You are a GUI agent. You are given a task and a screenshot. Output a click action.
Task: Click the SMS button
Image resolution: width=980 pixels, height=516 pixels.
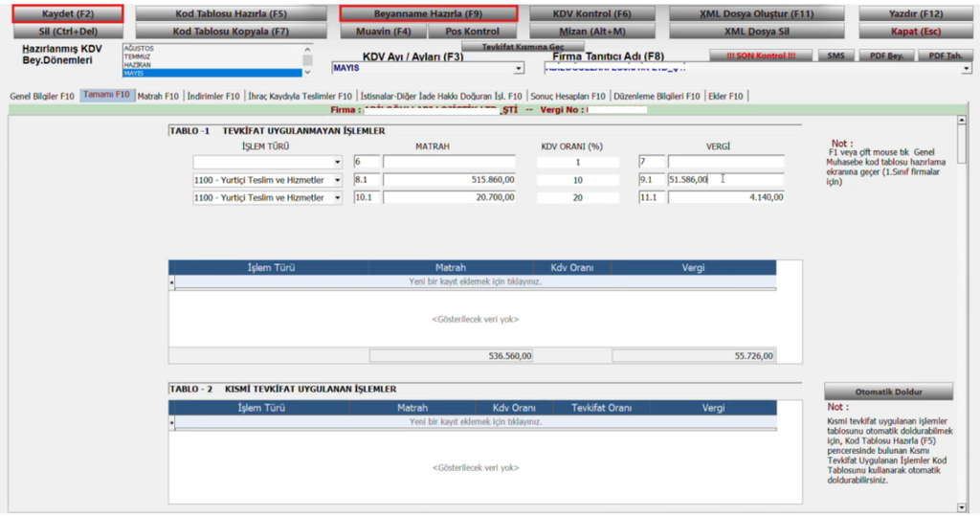point(835,56)
